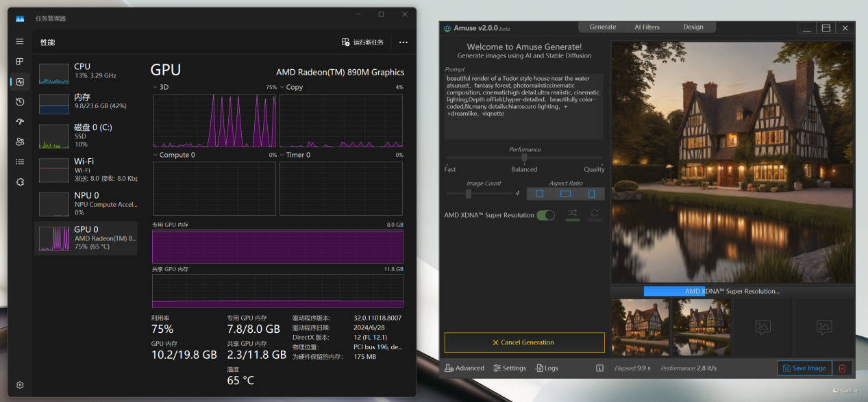The image size is (868, 402).
Task: Select square aspect ratio
Action: pos(540,194)
